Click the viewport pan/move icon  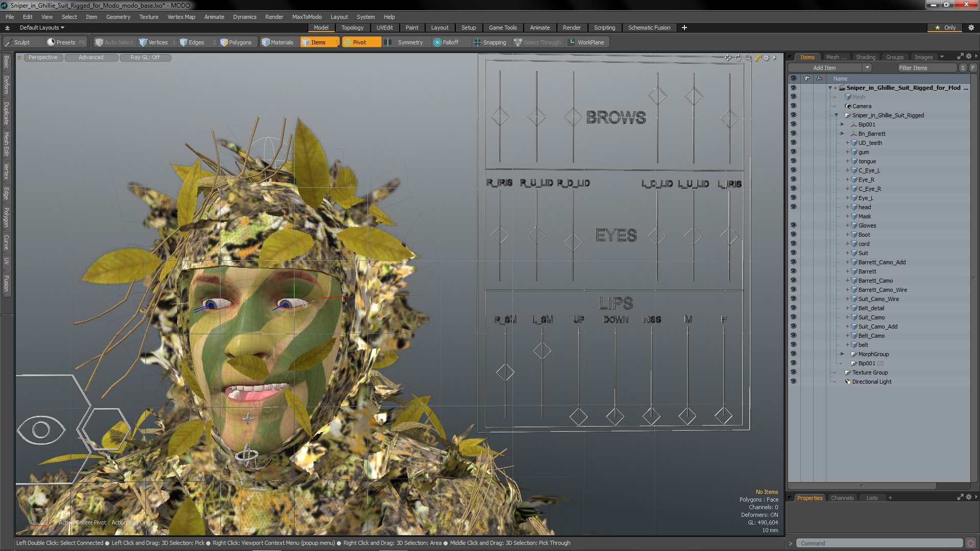(x=728, y=58)
